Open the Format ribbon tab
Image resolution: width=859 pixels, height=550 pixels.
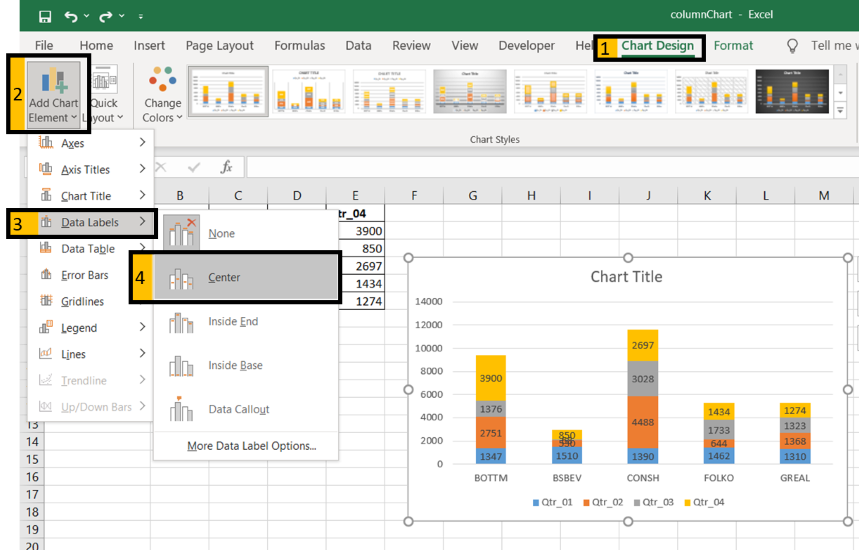[x=733, y=46]
